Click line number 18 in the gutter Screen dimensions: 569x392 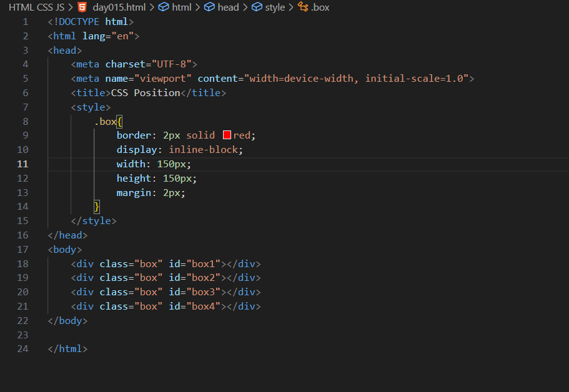[22, 263]
